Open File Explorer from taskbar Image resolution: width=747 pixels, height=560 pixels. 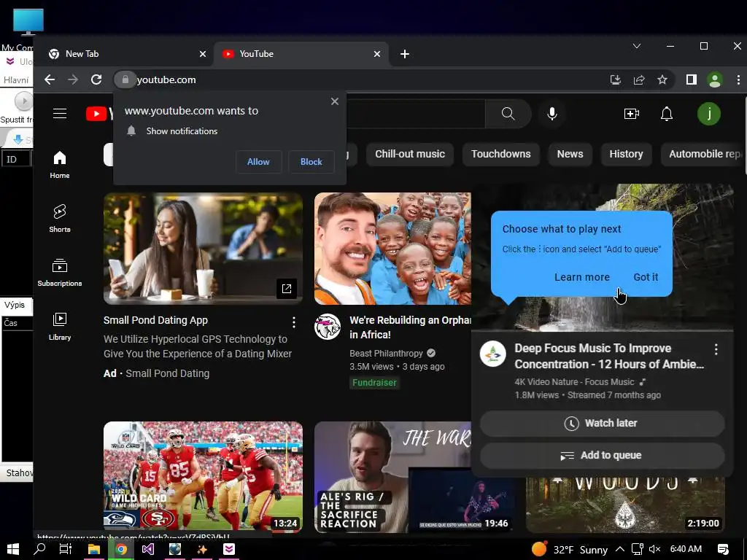click(x=94, y=549)
